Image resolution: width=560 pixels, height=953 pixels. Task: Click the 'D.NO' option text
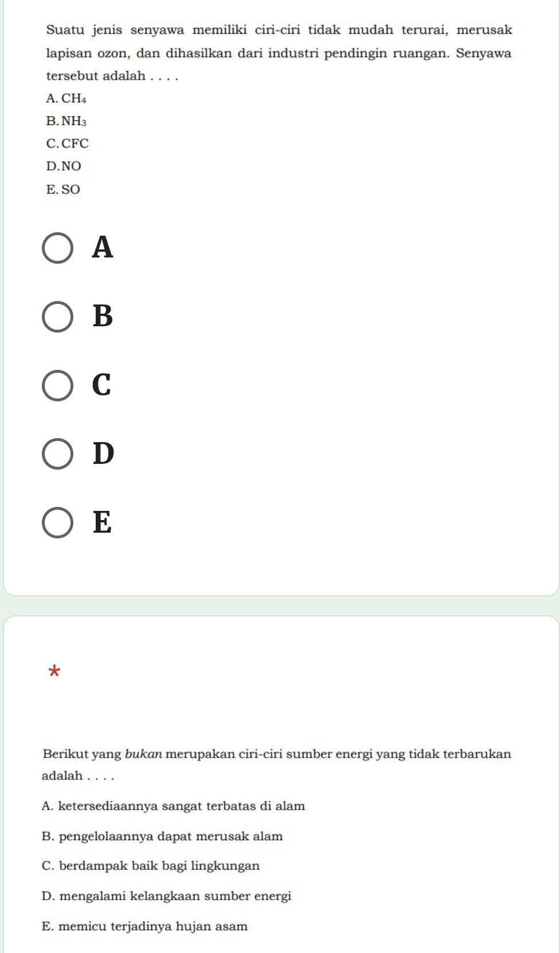[x=64, y=166]
